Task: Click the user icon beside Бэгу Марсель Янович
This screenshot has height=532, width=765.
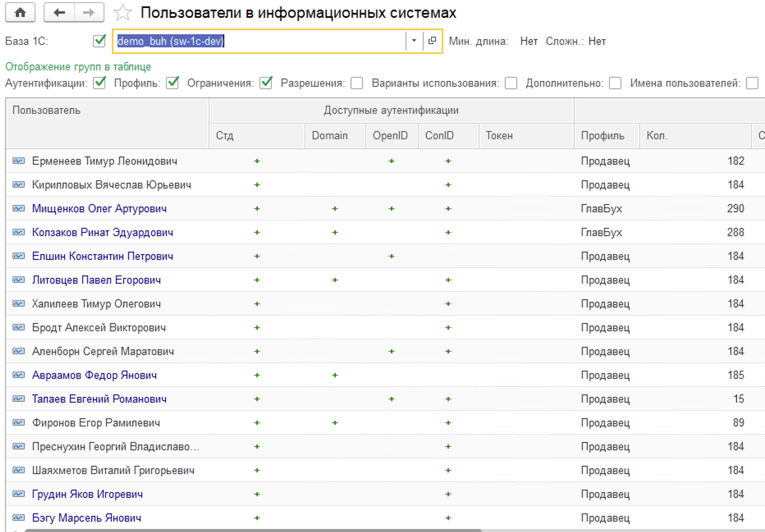Action: (x=18, y=518)
